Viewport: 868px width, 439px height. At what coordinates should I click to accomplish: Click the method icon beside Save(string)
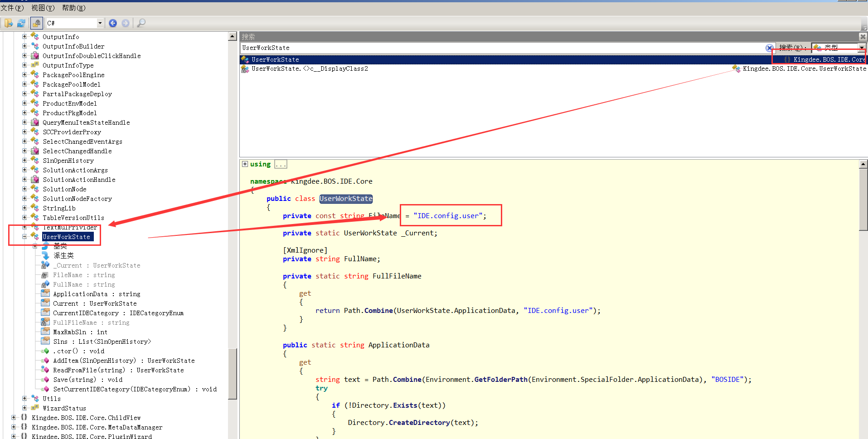pos(45,379)
